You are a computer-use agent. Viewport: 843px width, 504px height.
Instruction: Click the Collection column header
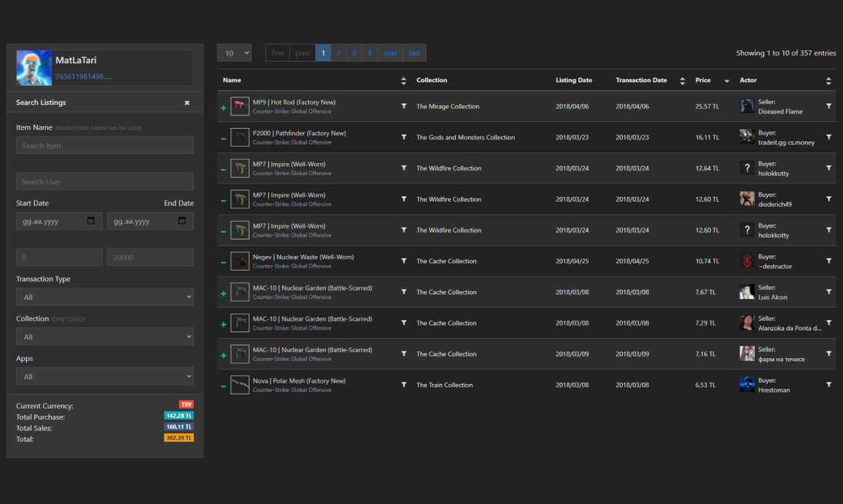[432, 80]
